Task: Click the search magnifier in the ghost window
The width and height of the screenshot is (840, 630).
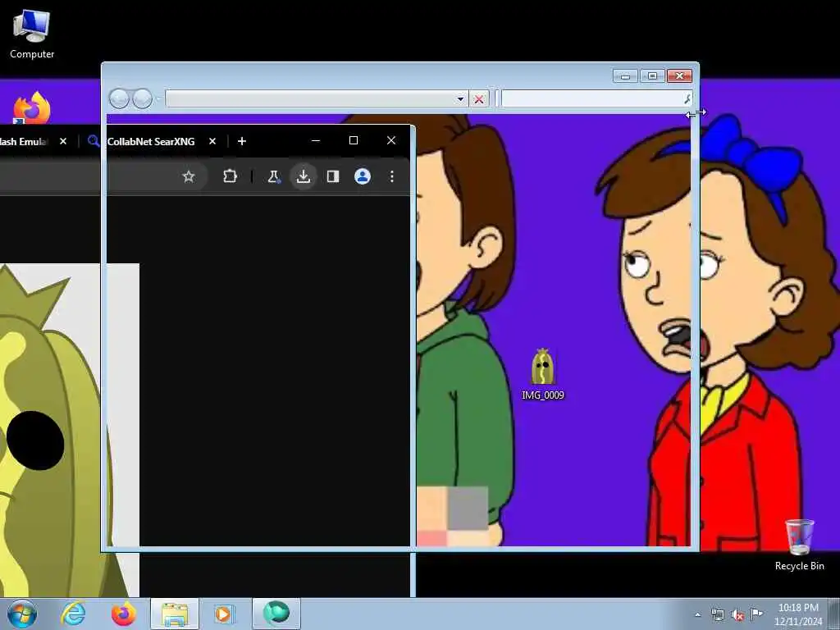Action: [x=687, y=98]
